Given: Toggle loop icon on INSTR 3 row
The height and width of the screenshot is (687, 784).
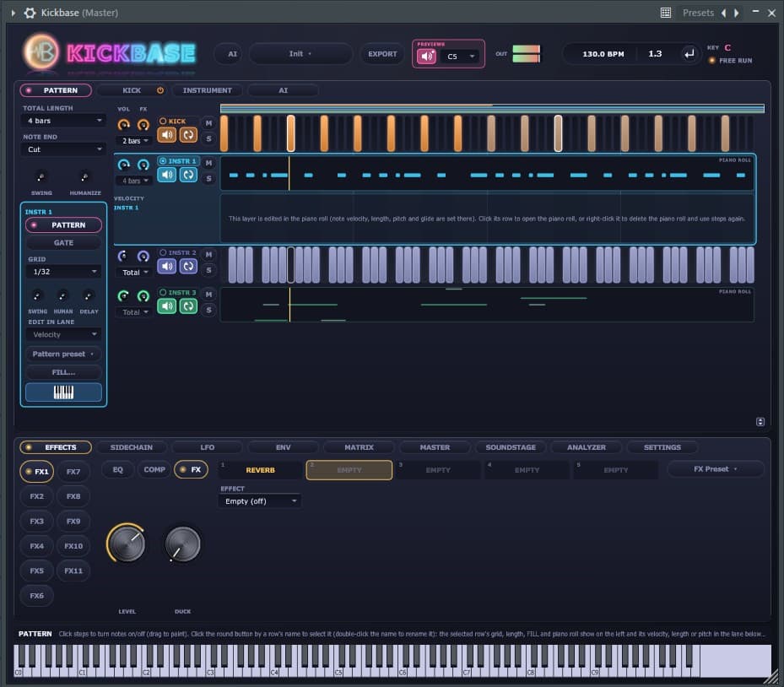Looking at the screenshot, I should tap(188, 306).
